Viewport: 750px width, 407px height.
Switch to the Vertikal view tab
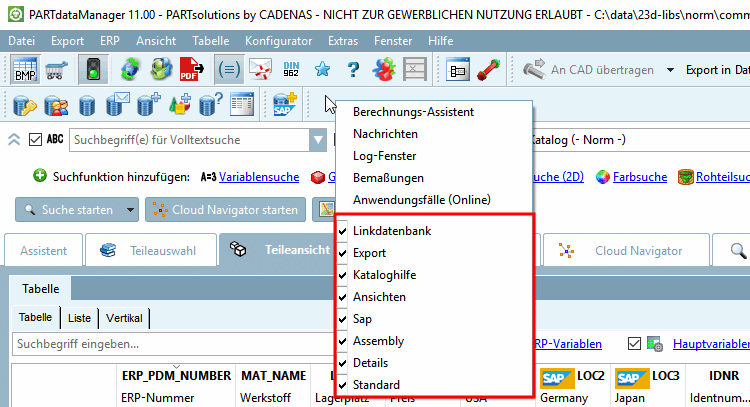click(124, 318)
